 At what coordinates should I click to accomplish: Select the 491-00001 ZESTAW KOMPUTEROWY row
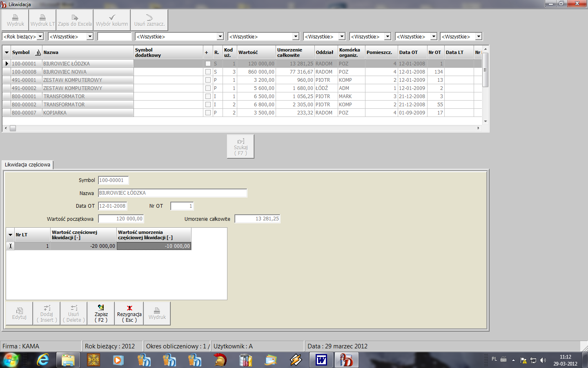243,80
